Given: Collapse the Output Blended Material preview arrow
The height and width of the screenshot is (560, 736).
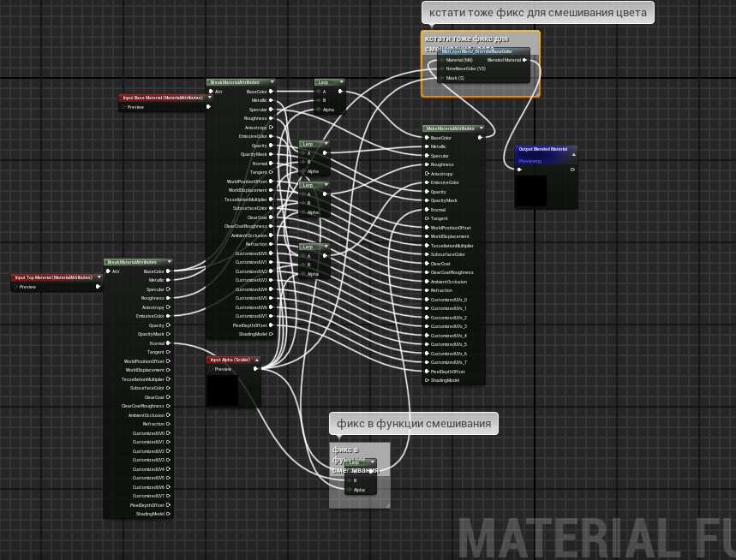Looking at the screenshot, I should pyautogui.click(x=573, y=155).
